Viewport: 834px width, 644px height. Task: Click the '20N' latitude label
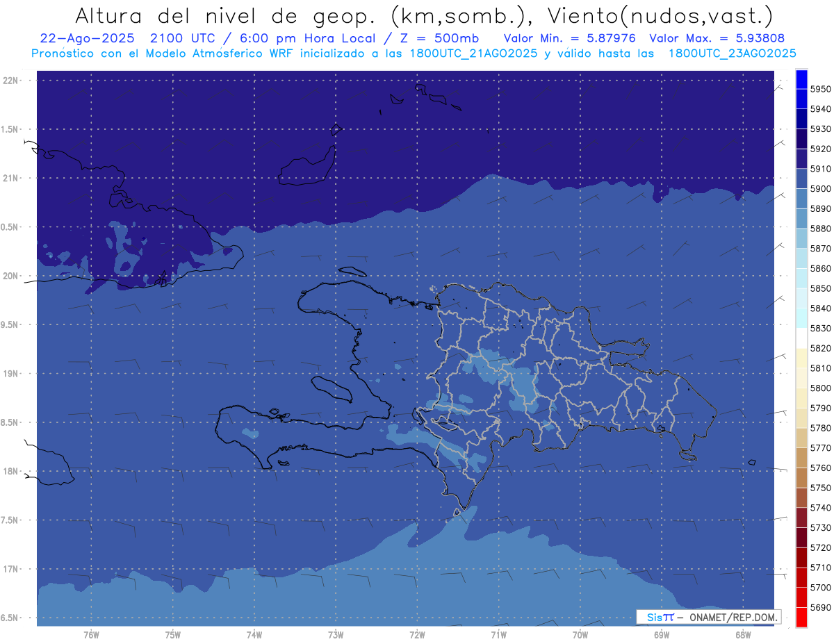point(11,276)
